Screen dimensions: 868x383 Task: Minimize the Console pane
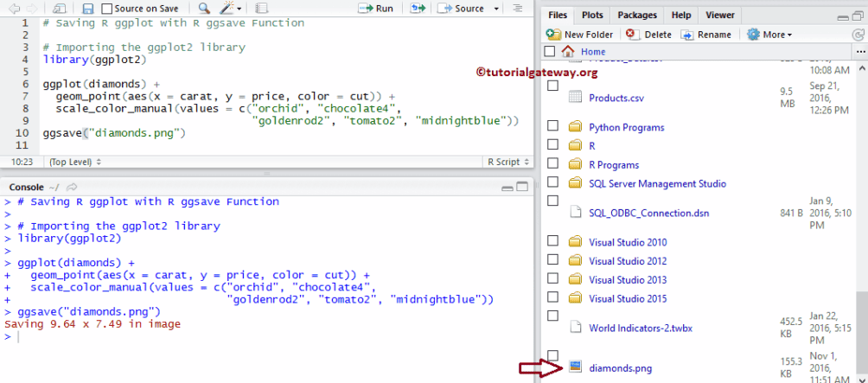click(507, 187)
